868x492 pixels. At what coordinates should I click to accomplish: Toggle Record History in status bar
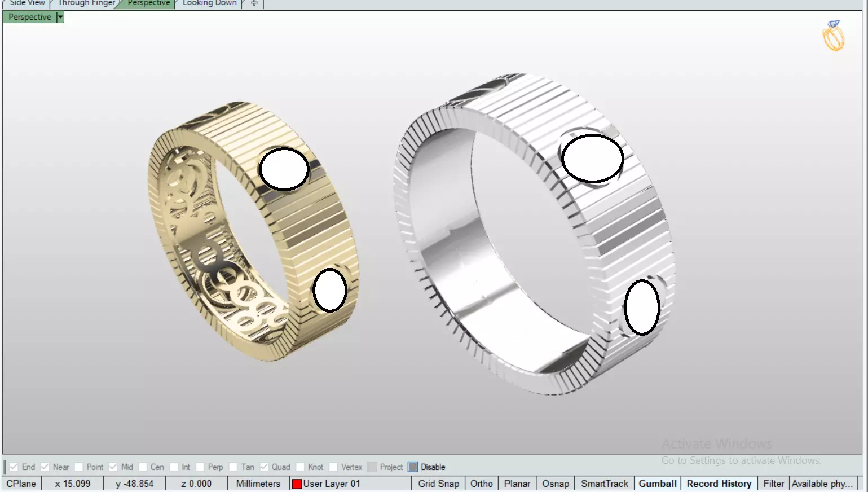point(719,484)
